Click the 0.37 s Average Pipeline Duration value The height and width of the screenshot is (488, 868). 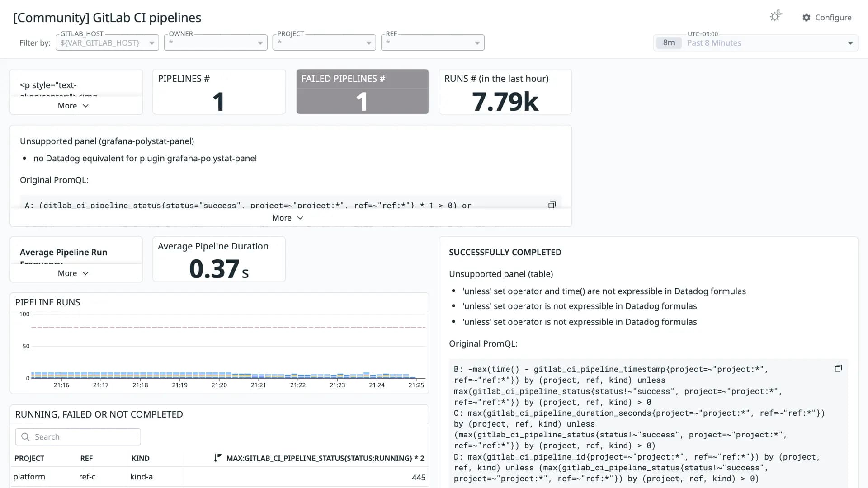219,269
